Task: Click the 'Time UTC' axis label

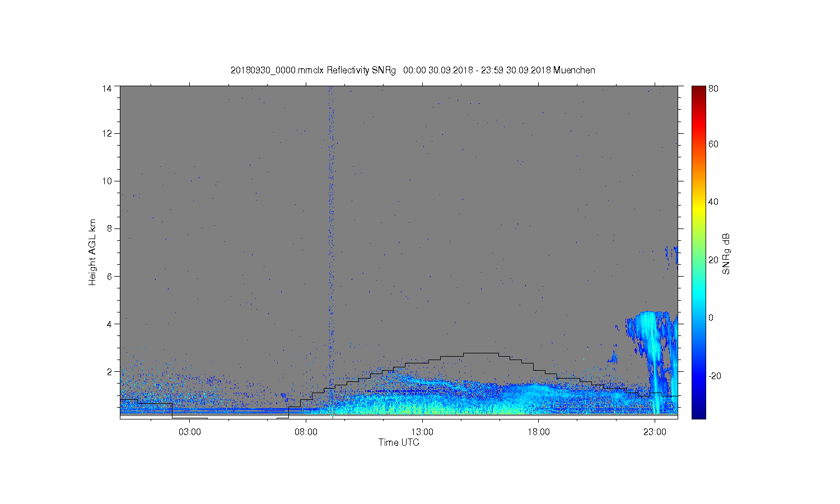Action: tap(399, 442)
